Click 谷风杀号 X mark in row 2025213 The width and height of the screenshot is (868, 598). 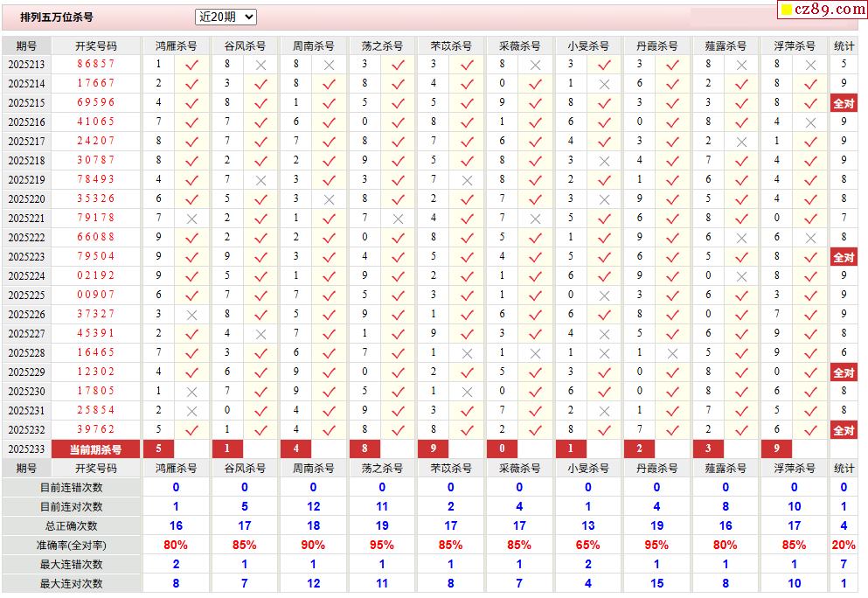pyautogui.click(x=260, y=65)
